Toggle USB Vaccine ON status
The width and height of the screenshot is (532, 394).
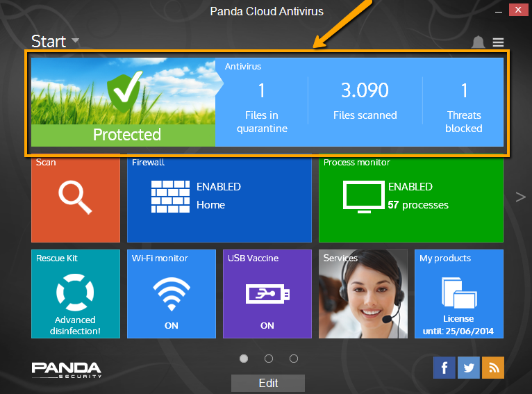coord(267,326)
